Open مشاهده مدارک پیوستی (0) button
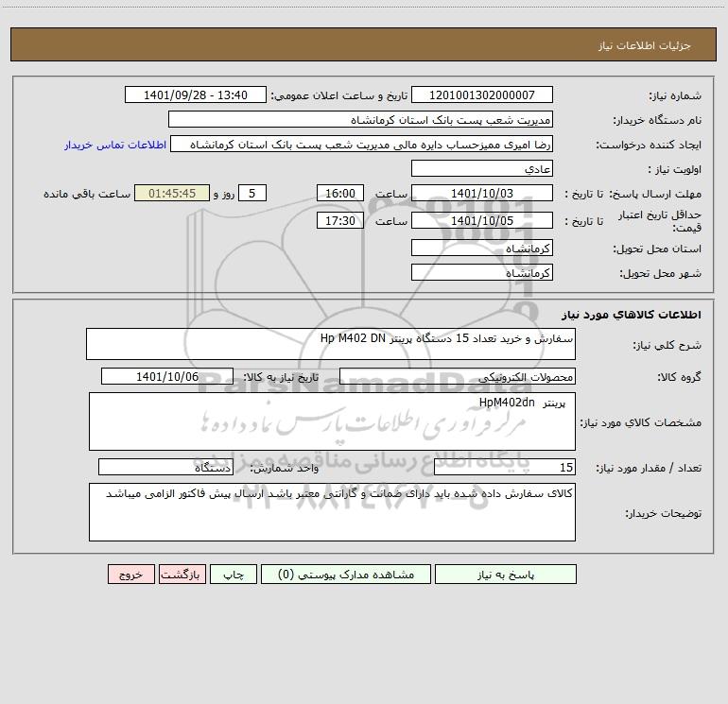 (x=346, y=575)
